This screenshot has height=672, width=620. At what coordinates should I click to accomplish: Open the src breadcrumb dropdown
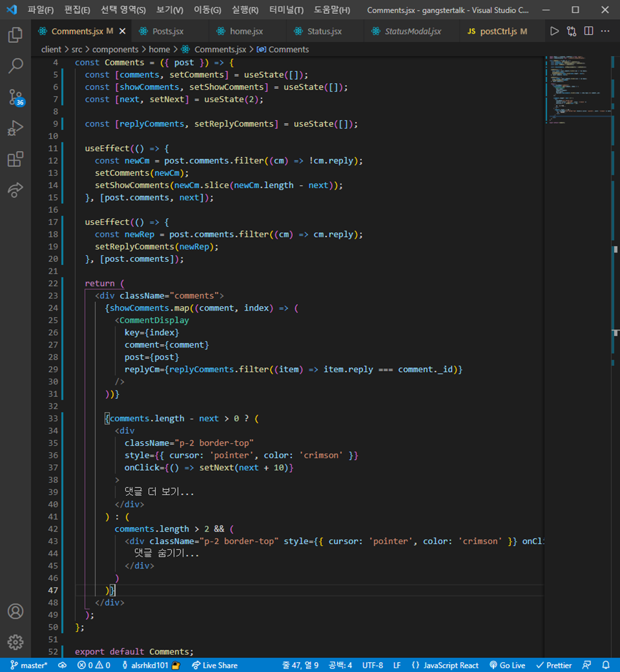coord(77,49)
